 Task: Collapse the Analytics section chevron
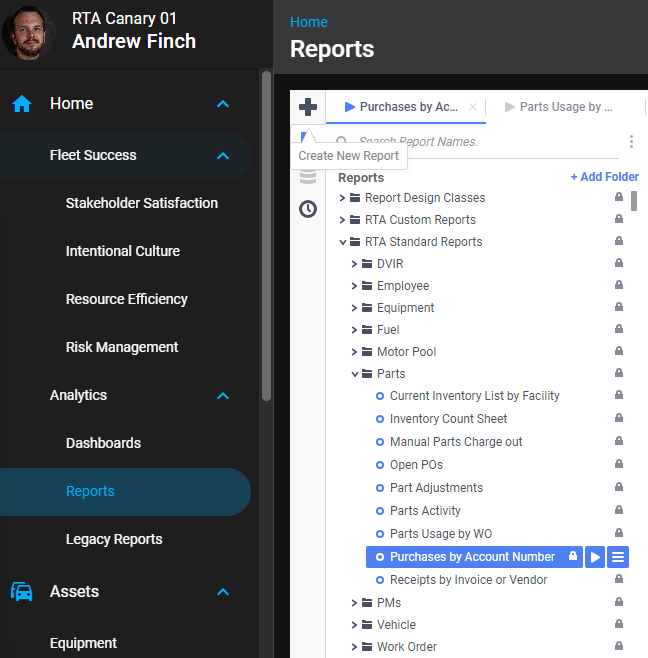tap(223, 396)
